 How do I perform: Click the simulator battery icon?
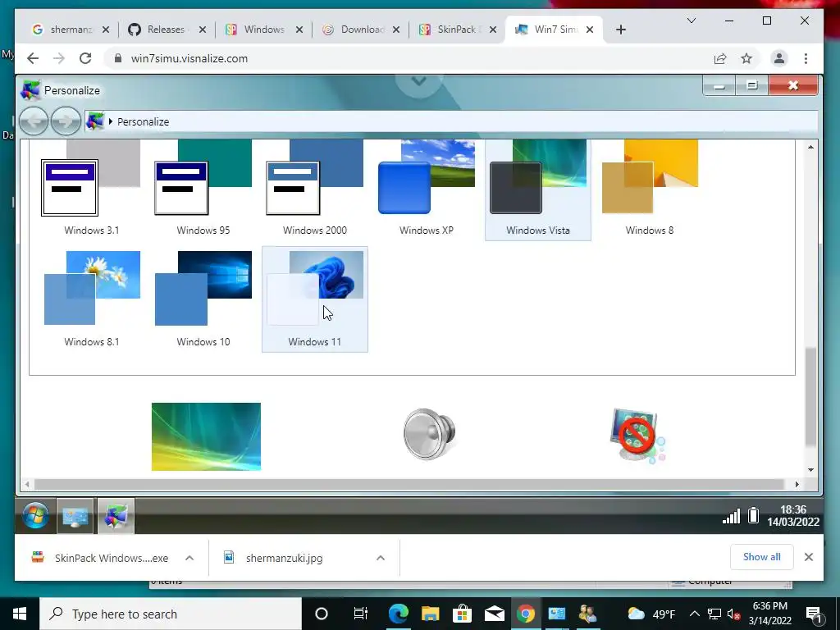753,515
